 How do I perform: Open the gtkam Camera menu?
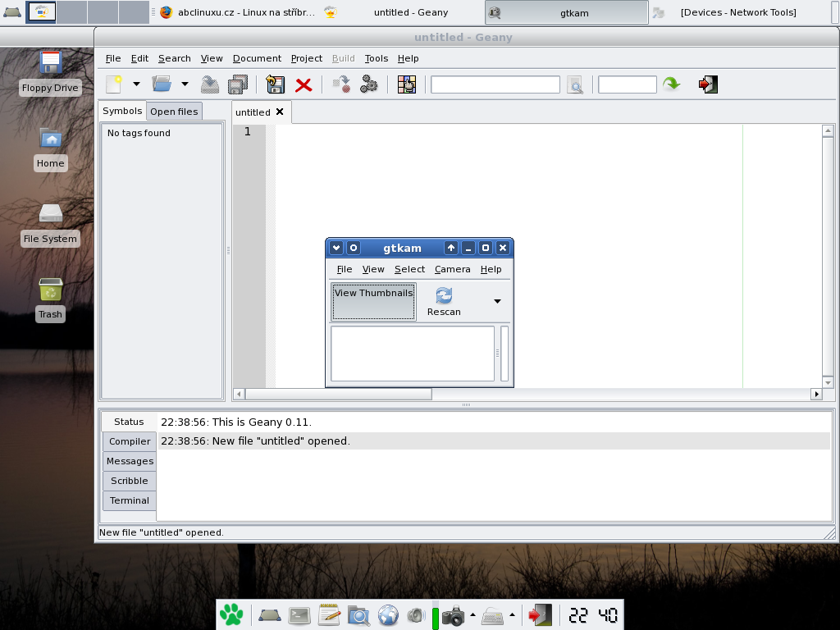(453, 269)
